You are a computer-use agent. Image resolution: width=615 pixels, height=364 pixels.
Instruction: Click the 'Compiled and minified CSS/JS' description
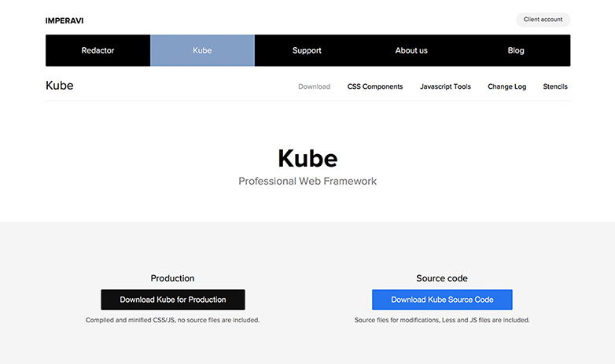(172, 320)
